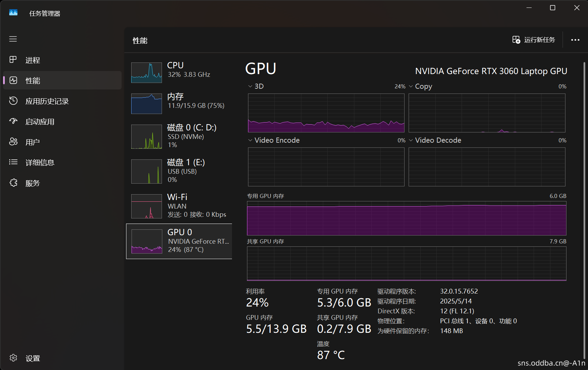Go to the 服务 tab
588x370 pixels.
click(x=62, y=183)
